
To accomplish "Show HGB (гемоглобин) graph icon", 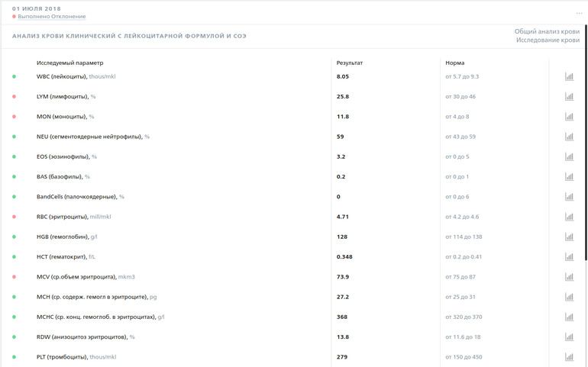I will click(569, 237).
